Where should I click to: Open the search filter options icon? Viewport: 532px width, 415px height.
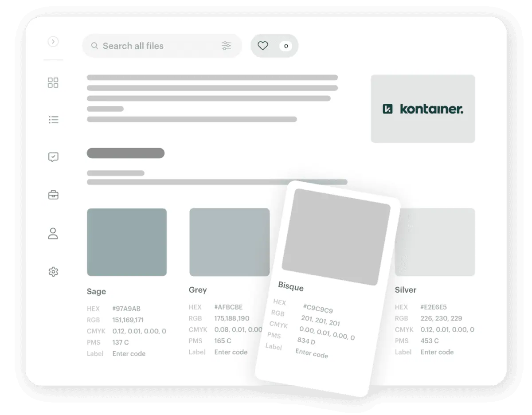[x=227, y=46]
